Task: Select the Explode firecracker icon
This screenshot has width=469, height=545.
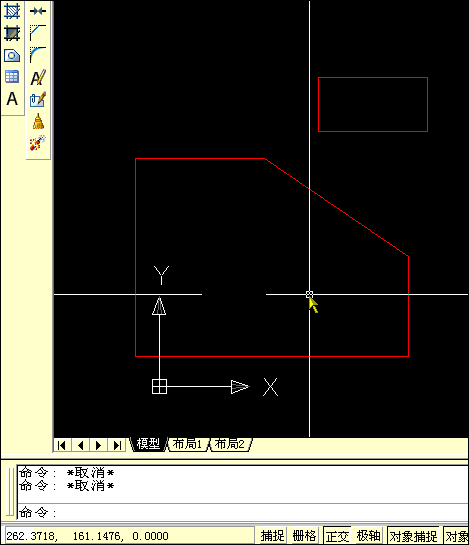Action: pyautogui.click(x=38, y=143)
